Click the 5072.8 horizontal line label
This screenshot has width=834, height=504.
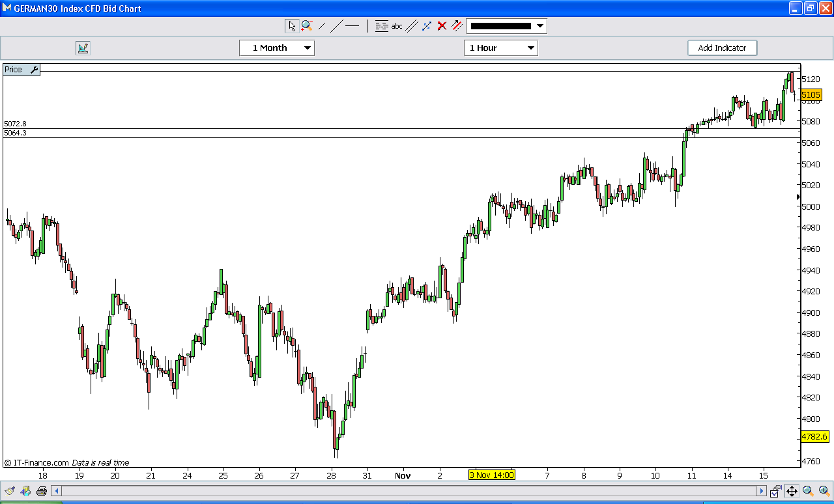(x=15, y=124)
